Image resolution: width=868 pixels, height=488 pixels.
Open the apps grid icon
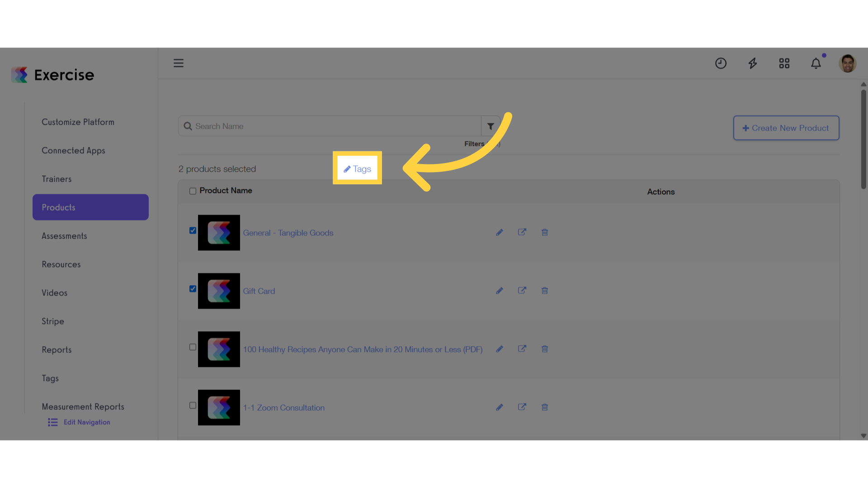click(784, 63)
